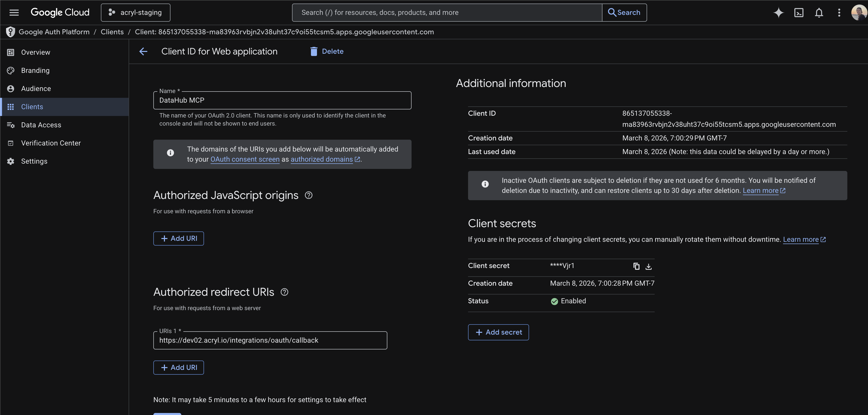The width and height of the screenshot is (868, 415).
Task: Select Branding in the sidebar
Action: [35, 70]
